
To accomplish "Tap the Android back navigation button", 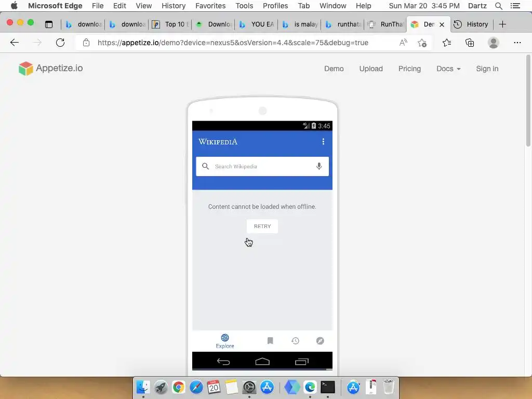I will tap(223, 362).
